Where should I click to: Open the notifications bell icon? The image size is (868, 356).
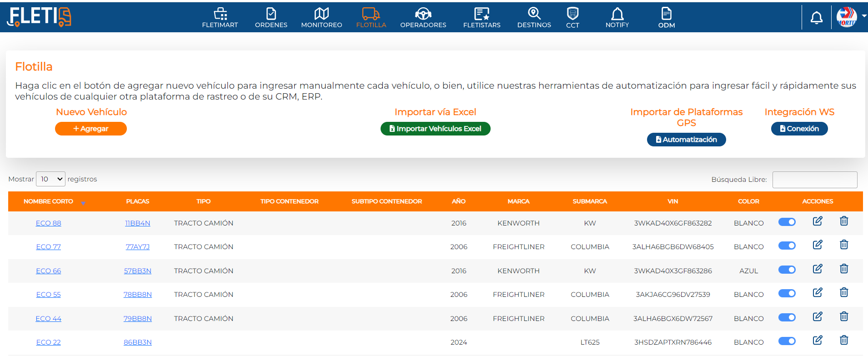coord(816,18)
